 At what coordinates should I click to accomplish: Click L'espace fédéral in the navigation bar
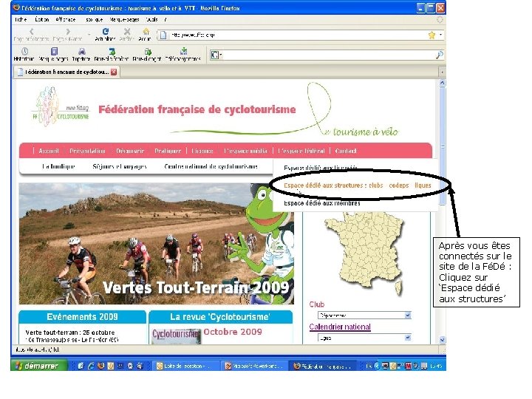[301, 151]
